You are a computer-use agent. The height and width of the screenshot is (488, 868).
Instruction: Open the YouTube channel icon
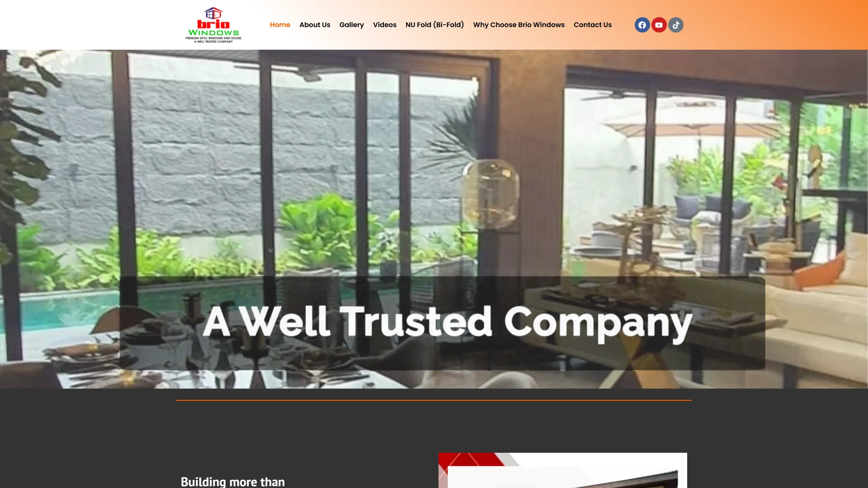(x=659, y=24)
